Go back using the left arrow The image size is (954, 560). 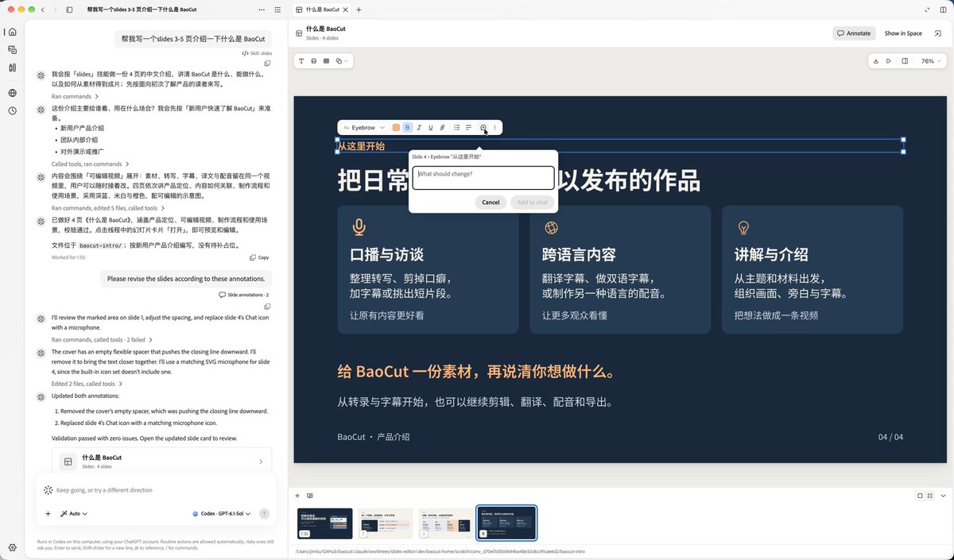(x=43, y=10)
